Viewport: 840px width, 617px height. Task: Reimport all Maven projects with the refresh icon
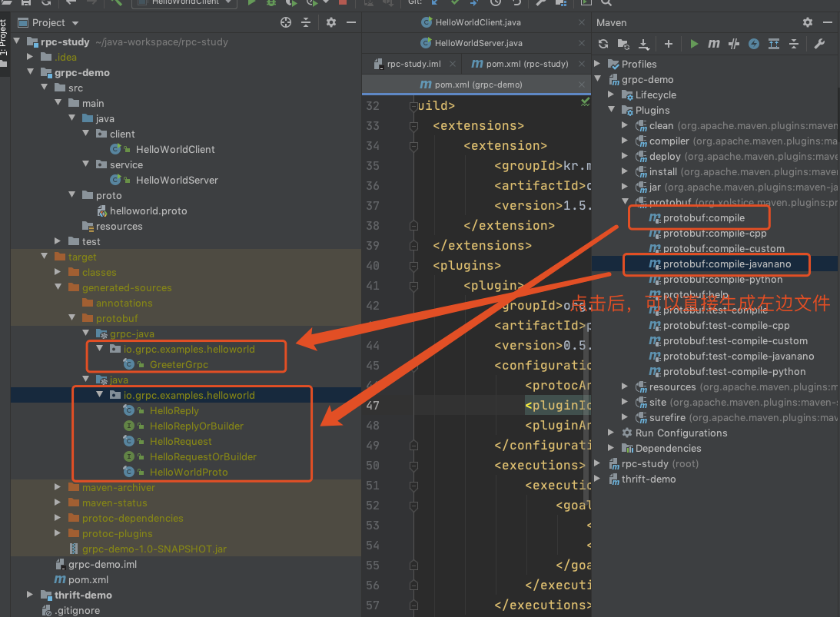coord(603,44)
